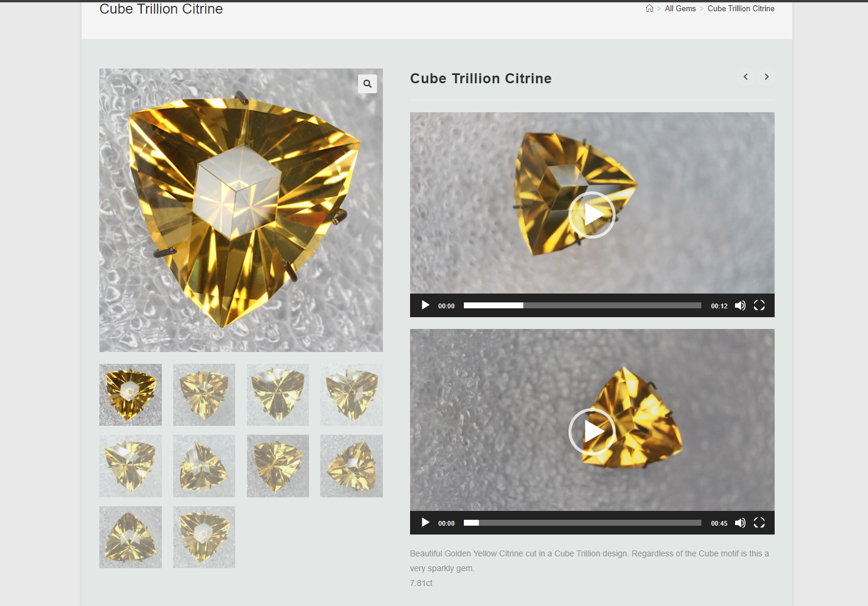This screenshot has height=606, width=868.
Task: Select the second thumbnail in the third row
Action: point(204,537)
